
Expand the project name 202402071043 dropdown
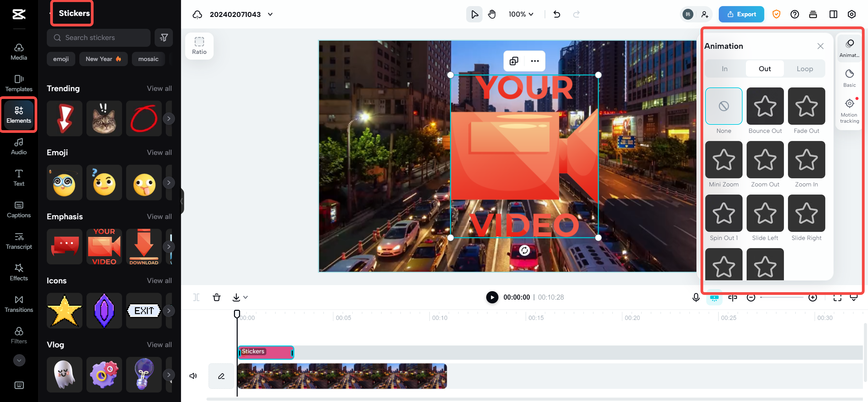point(270,14)
